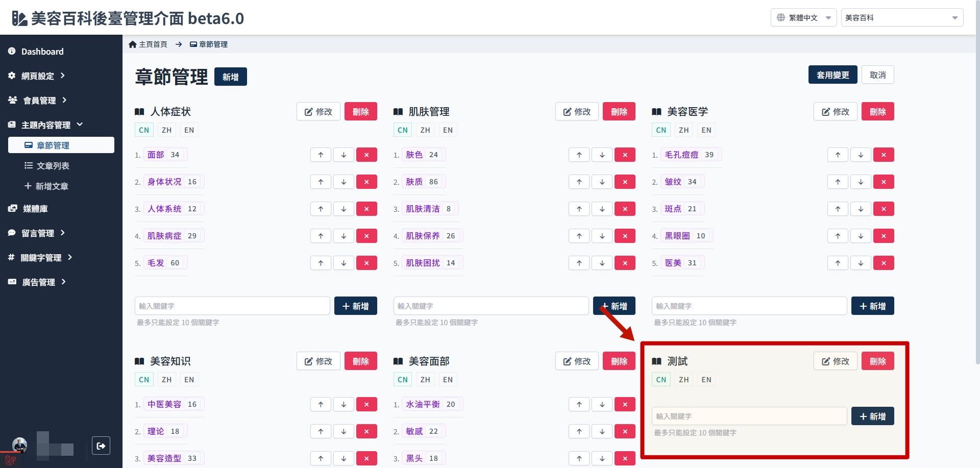Expand 會員管理 sidebar menu
The width and height of the screenshot is (980, 468).
[38, 100]
